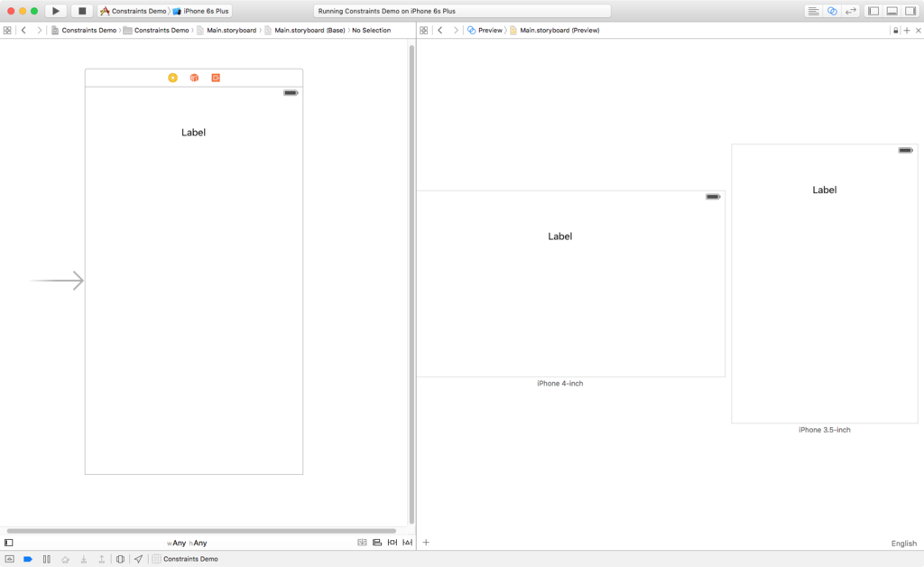Image resolution: width=924 pixels, height=567 pixels.
Task: Toggle the Utilities panel
Action: pyautogui.click(x=910, y=11)
